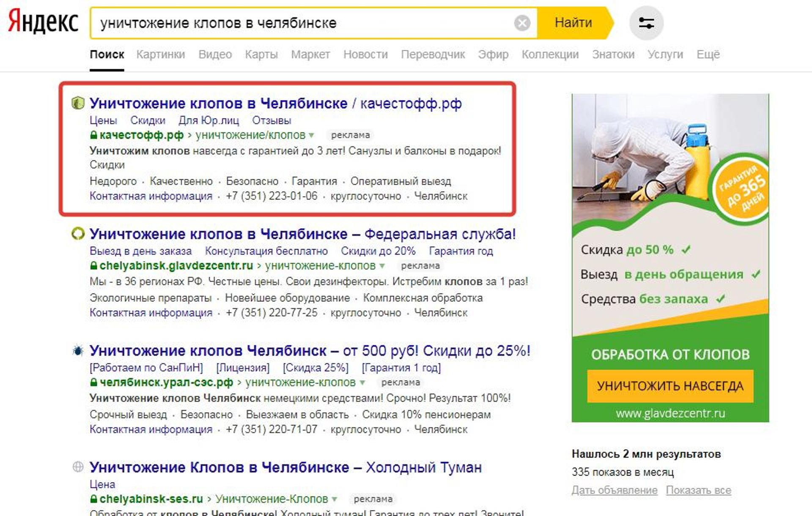Click the Яндекс logo

[x=43, y=21]
